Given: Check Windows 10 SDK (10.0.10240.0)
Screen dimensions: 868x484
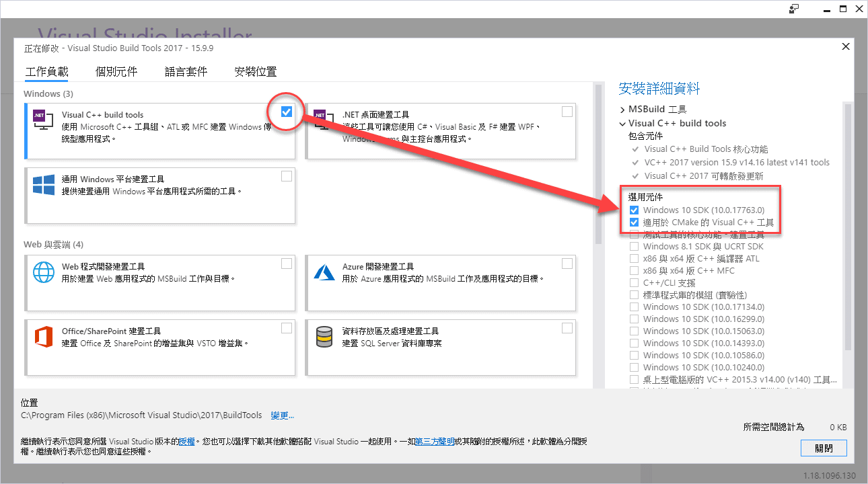Looking at the screenshot, I should pos(634,367).
